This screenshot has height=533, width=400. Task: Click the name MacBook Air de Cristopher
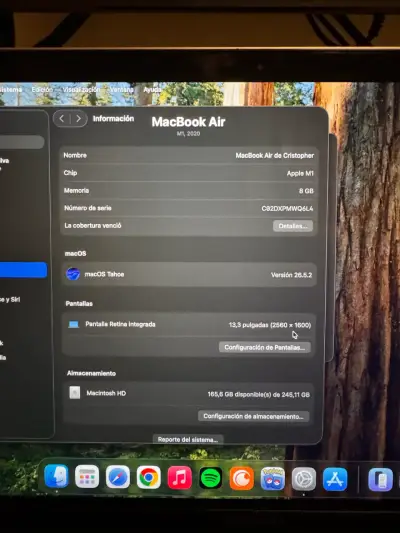coord(275,155)
